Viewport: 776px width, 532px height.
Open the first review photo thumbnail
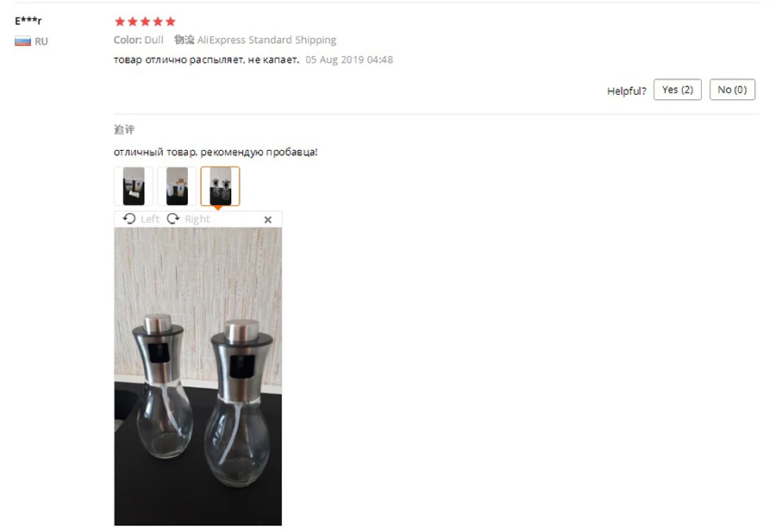pyautogui.click(x=134, y=186)
